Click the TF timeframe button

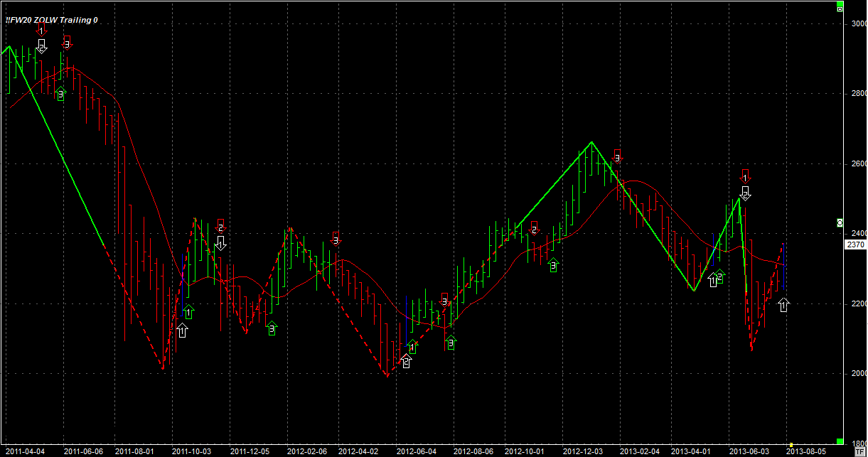[859, 451]
